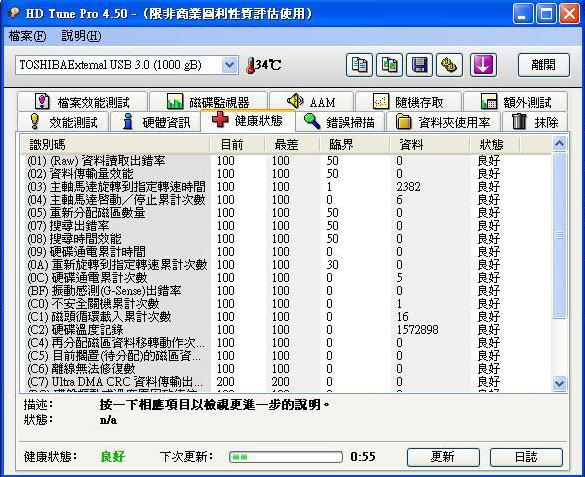Click the purple minimize-to-tray arrow icon
585x477 pixels.
point(483,65)
